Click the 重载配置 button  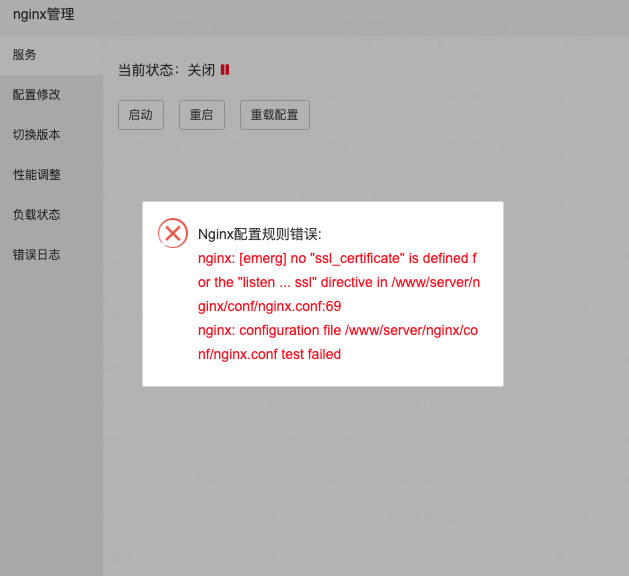coord(275,115)
